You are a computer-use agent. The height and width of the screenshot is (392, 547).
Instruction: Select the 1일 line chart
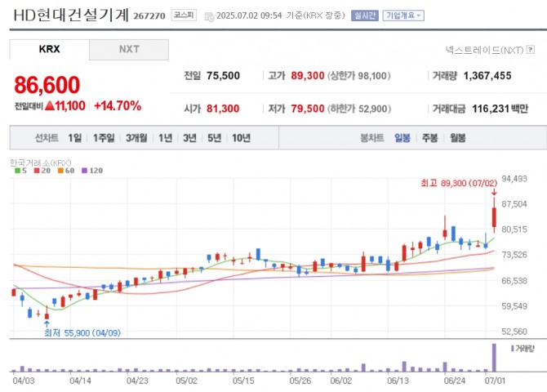74,138
